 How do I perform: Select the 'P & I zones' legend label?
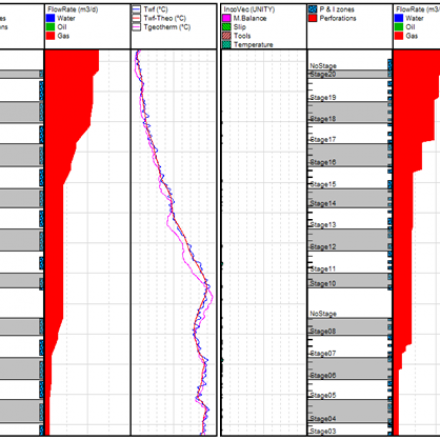[x=337, y=9]
